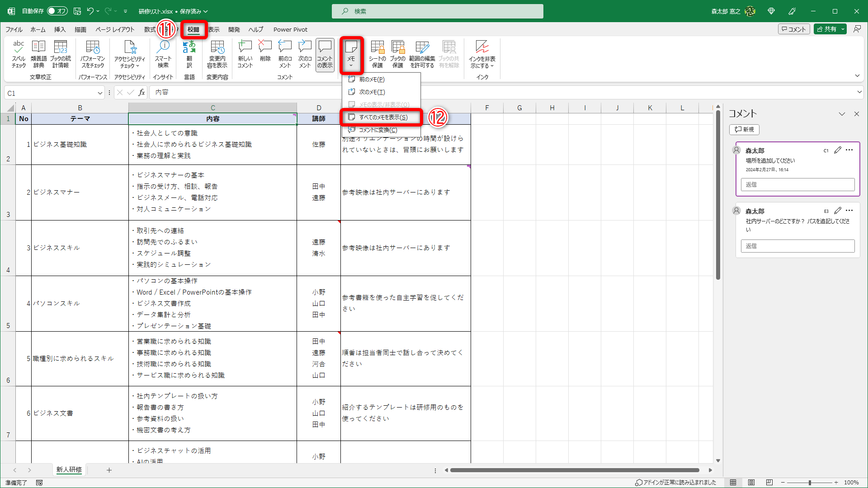Create a comment with the 新規 button
The image size is (868, 488).
pos(744,130)
